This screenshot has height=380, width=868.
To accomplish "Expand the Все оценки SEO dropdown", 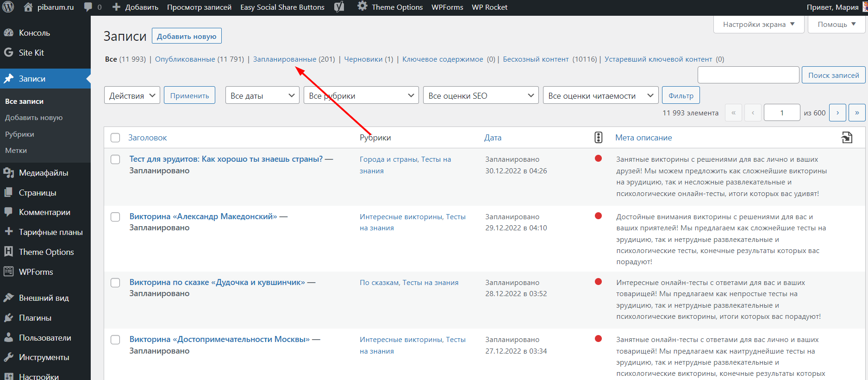I will 481,95.
